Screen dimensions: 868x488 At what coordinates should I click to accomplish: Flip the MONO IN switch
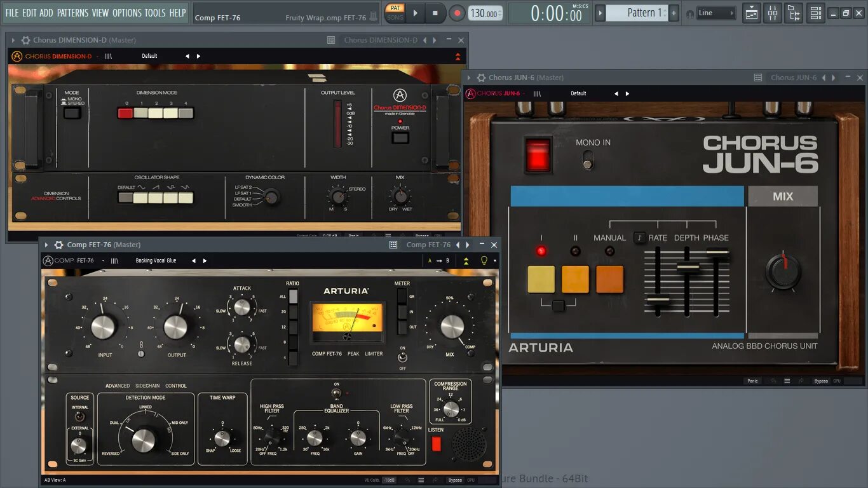[588, 160]
